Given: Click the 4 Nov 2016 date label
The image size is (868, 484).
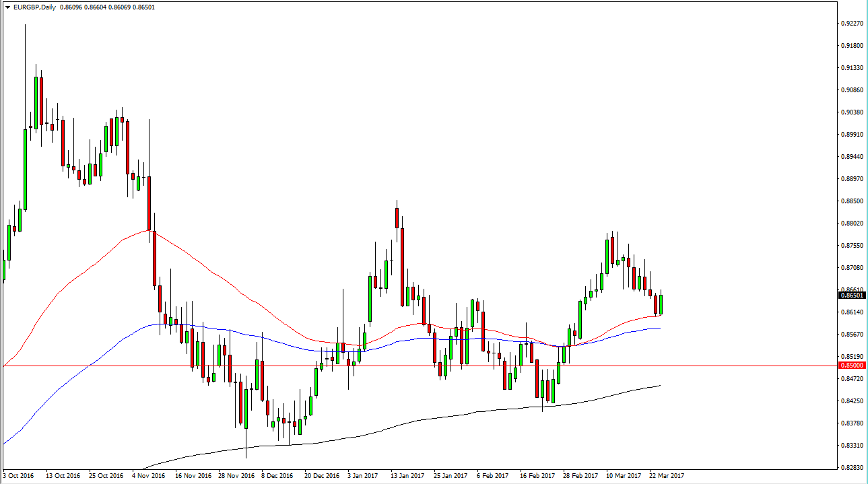Looking at the screenshot, I should (x=148, y=475).
